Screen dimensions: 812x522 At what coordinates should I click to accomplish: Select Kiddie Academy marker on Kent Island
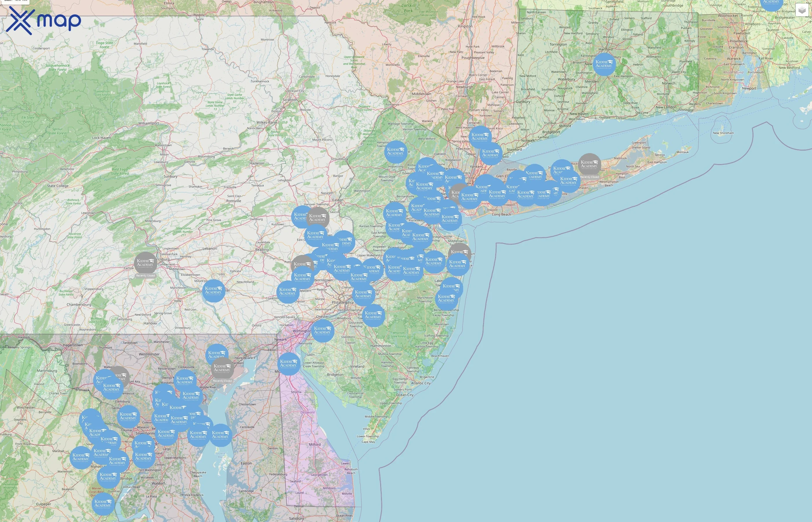pyautogui.click(x=221, y=435)
